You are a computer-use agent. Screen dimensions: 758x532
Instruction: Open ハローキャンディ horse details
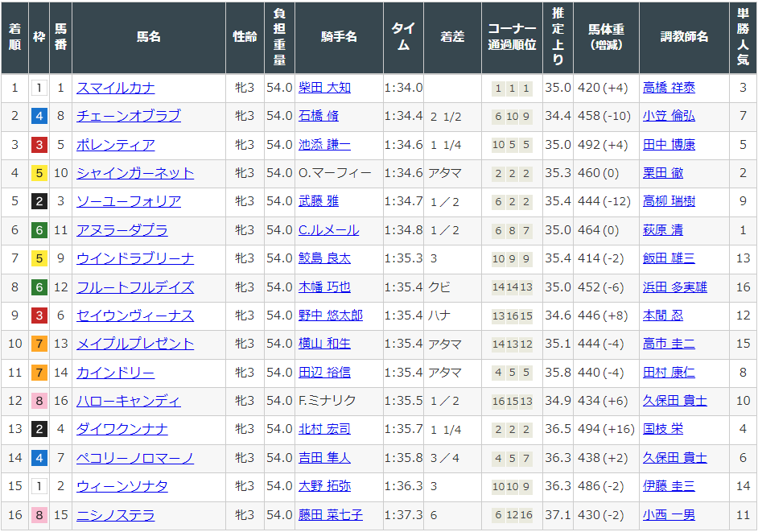coord(129,401)
